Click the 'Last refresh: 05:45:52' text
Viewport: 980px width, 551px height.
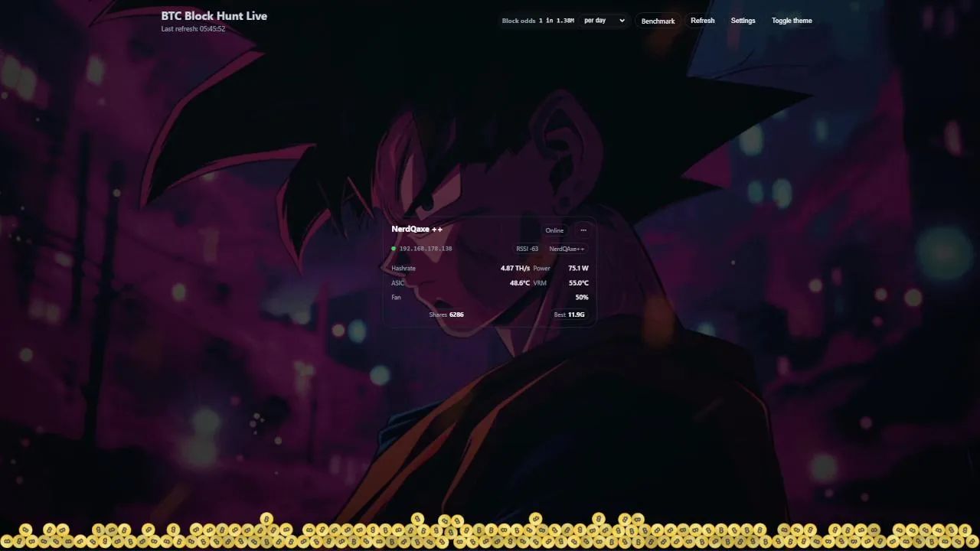tap(193, 29)
